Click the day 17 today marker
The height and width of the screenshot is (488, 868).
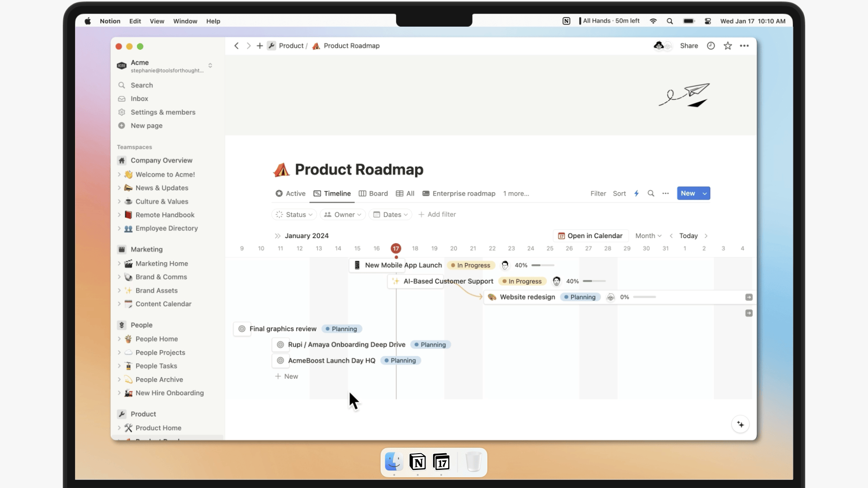coord(396,249)
